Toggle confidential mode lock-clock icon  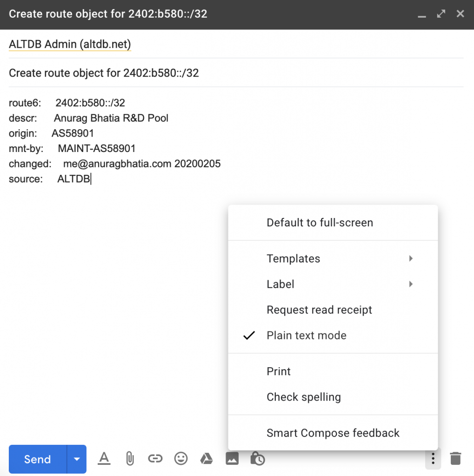(258, 458)
